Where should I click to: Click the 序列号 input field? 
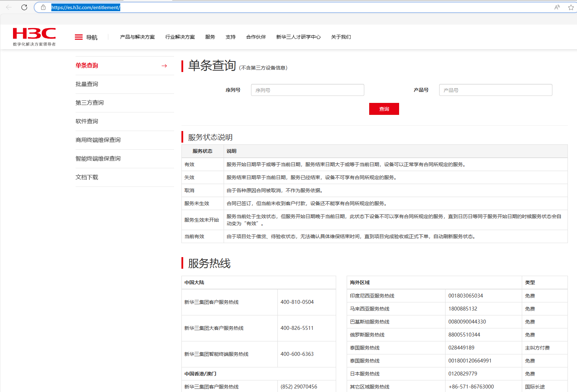(307, 90)
